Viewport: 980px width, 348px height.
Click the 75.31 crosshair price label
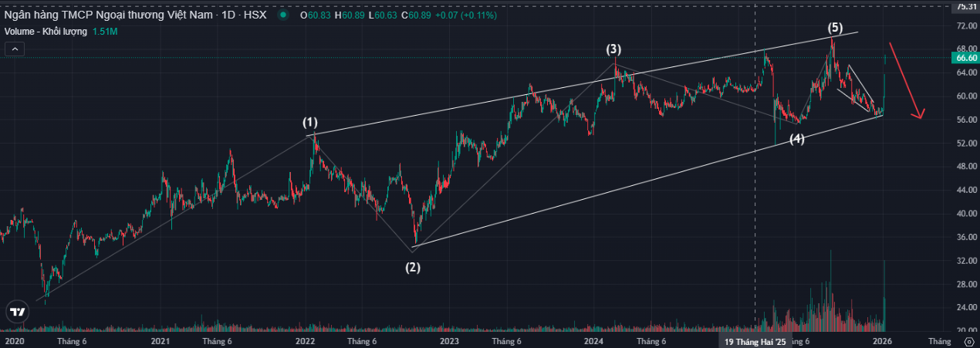point(965,6)
